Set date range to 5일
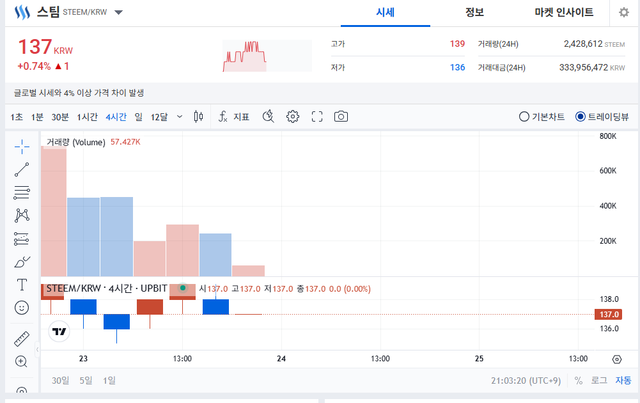 click(x=86, y=381)
